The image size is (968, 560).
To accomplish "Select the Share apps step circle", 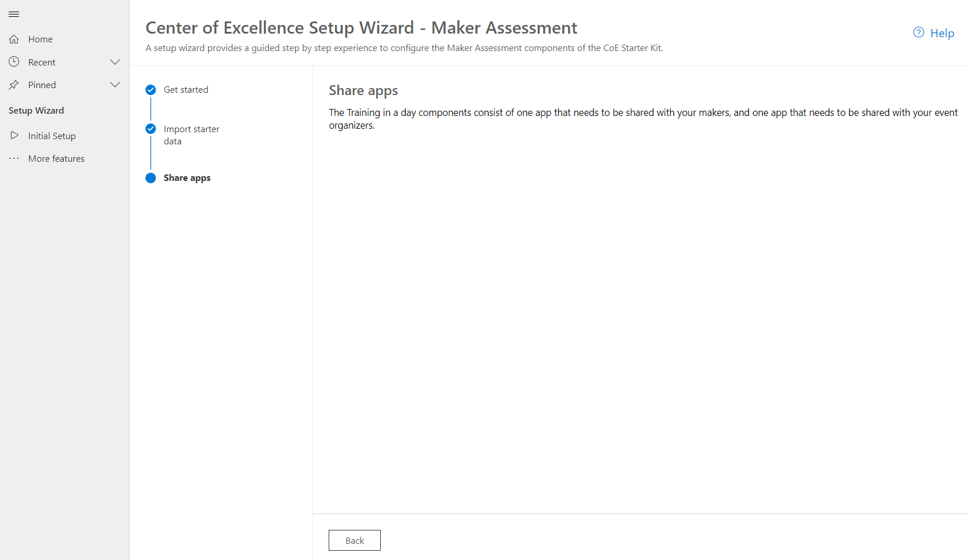I will [151, 178].
